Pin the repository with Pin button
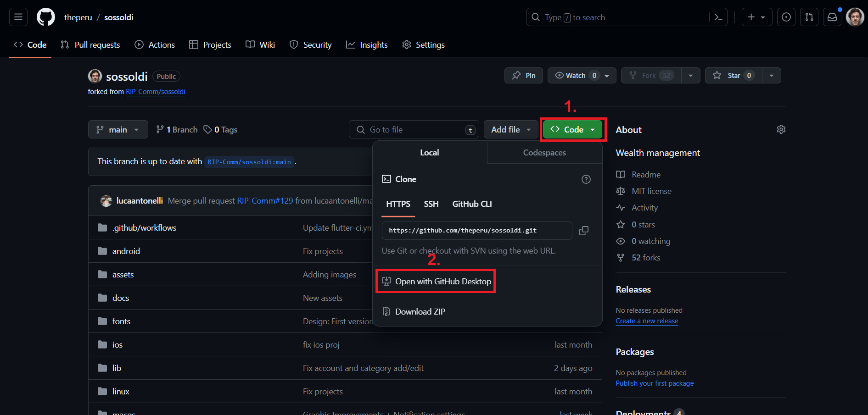868x415 pixels. click(x=524, y=76)
